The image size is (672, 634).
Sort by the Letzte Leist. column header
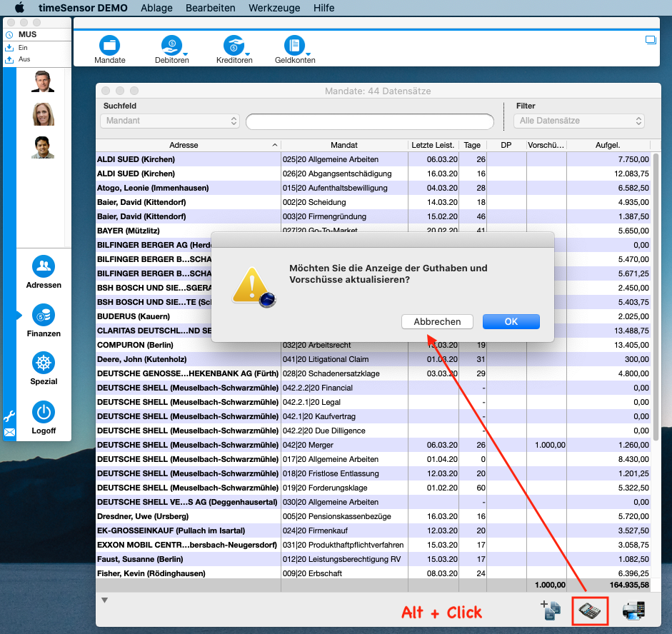pos(433,145)
